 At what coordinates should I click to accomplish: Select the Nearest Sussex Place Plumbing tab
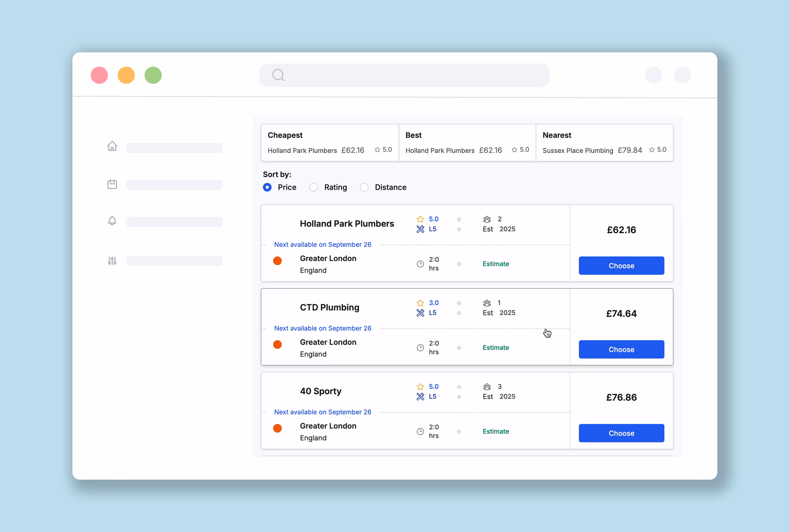pyautogui.click(x=604, y=142)
